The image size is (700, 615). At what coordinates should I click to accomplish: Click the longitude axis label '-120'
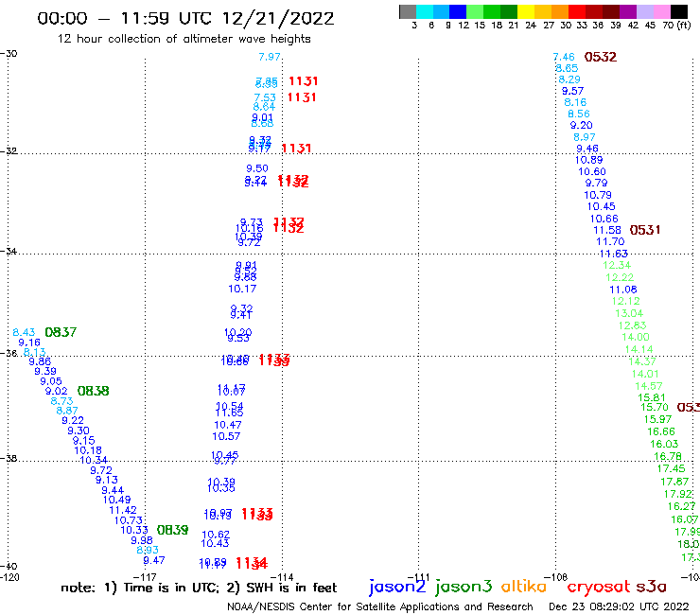point(9,577)
